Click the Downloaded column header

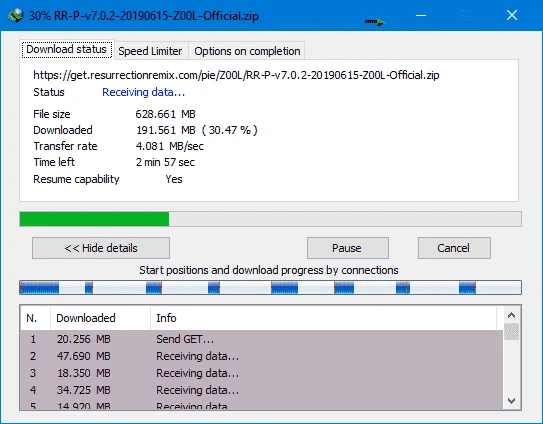pos(100,318)
